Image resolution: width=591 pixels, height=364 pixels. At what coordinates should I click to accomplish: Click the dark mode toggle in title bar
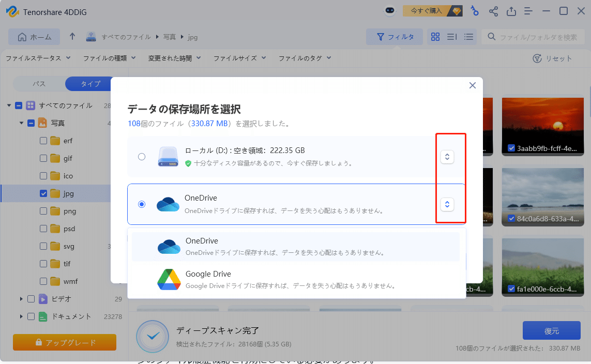click(x=389, y=10)
